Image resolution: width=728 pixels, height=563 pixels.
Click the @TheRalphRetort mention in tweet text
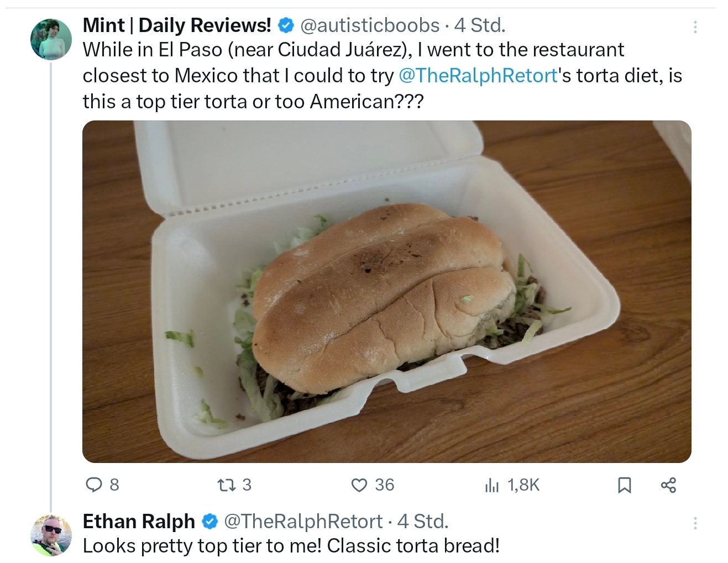[x=478, y=76]
